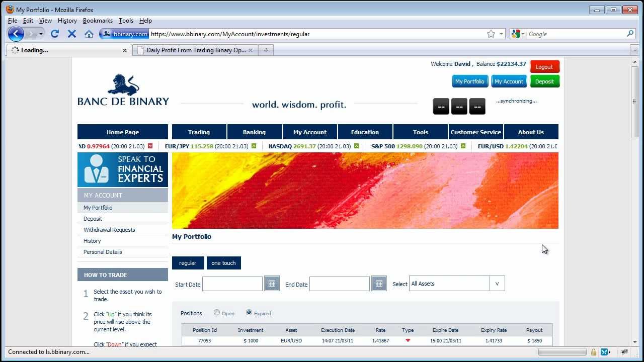The height and width of the screenshot is (362, 644).
Task: Select the Expired positions radio button
Action: pyautogui.click(x=249, y=313)
